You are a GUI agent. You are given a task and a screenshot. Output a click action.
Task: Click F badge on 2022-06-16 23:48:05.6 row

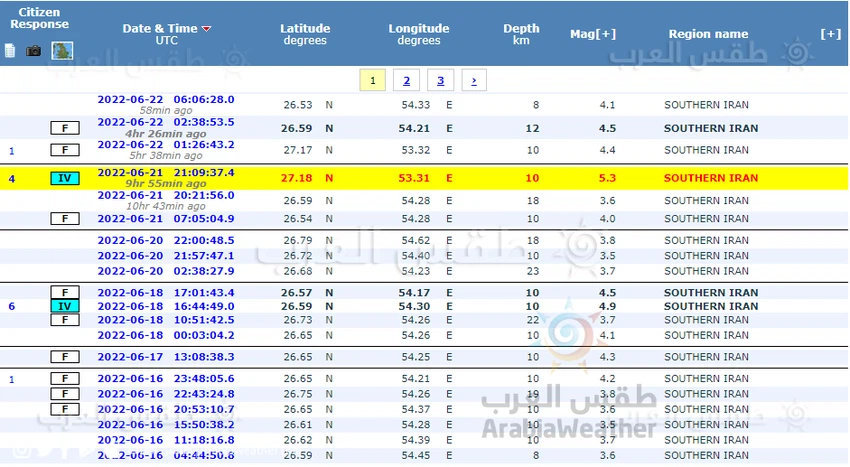(x=65, y=380)
